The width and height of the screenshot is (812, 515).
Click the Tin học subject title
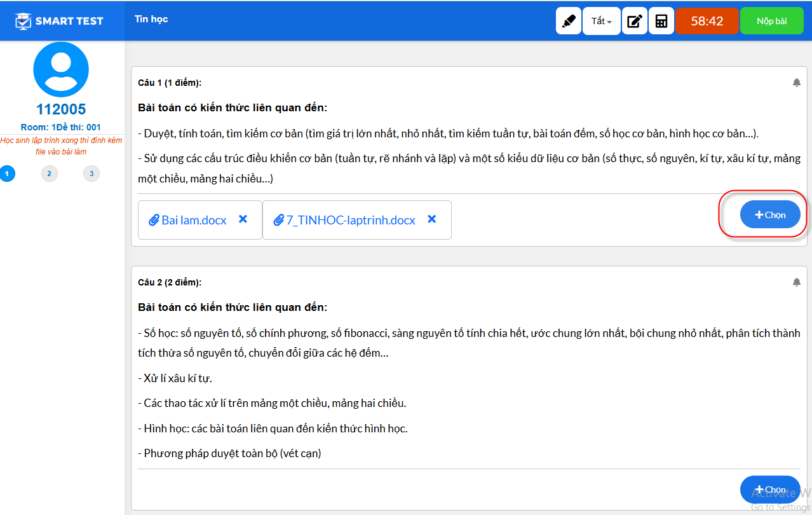[x=151, y=19]
